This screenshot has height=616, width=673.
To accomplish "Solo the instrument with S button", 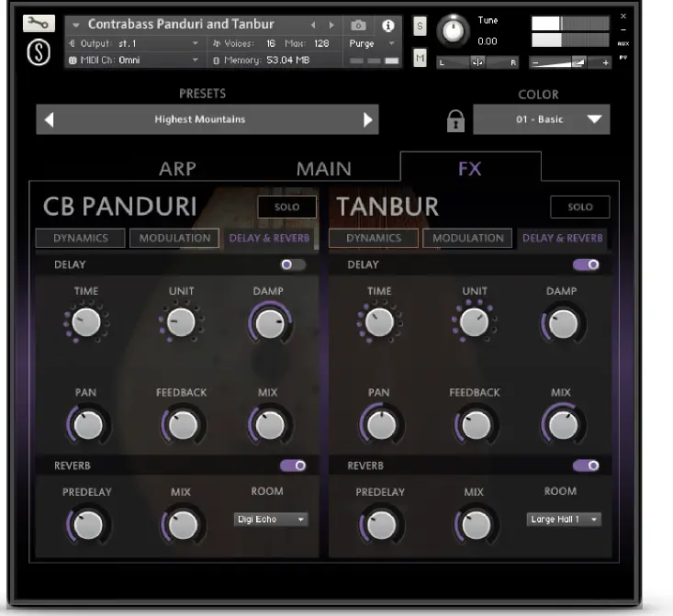I will [x=420, y=27].
